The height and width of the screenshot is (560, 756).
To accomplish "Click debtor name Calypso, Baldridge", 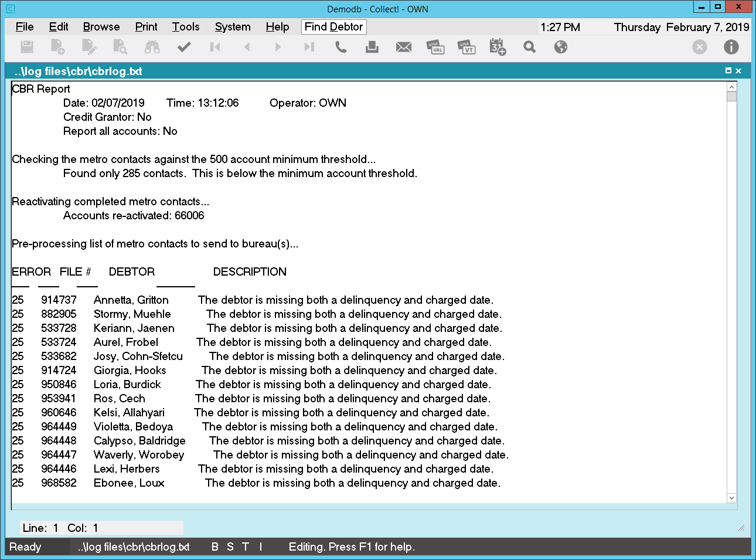I will point(139,441).
